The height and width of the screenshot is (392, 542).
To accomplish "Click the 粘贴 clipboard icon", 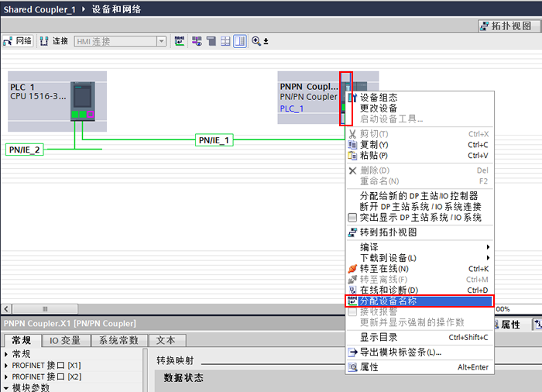I will pyautogui.click(x=352, y=156).
